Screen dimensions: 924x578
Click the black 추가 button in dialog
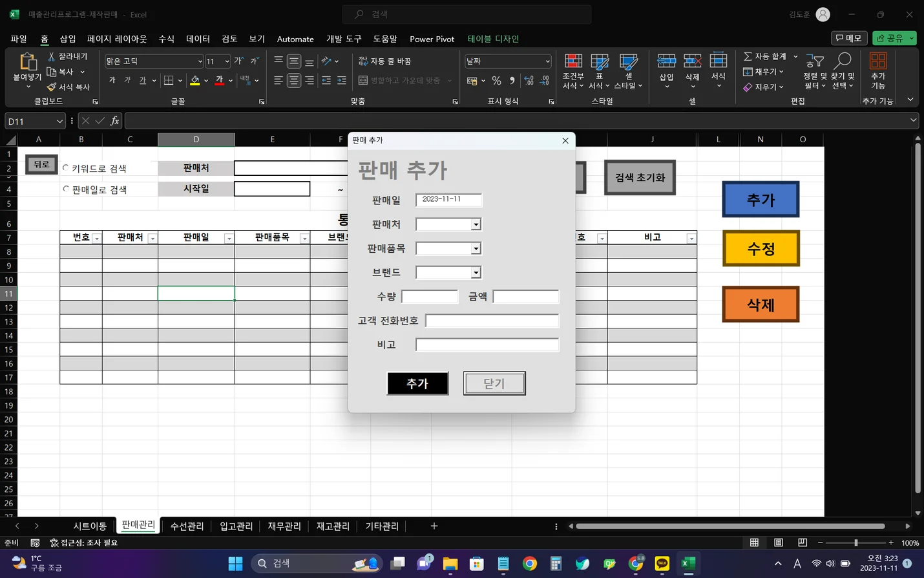417,383
